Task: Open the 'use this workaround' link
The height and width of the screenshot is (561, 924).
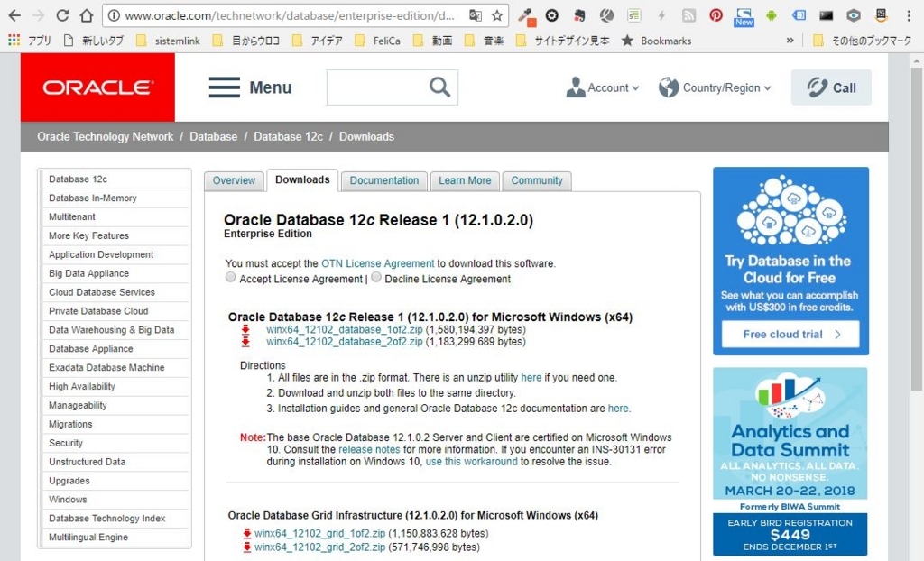Action: point(471,462)
